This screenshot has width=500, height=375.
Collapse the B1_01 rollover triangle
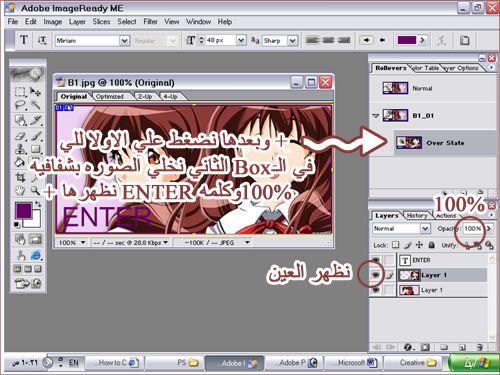click(x=376, y=116)
